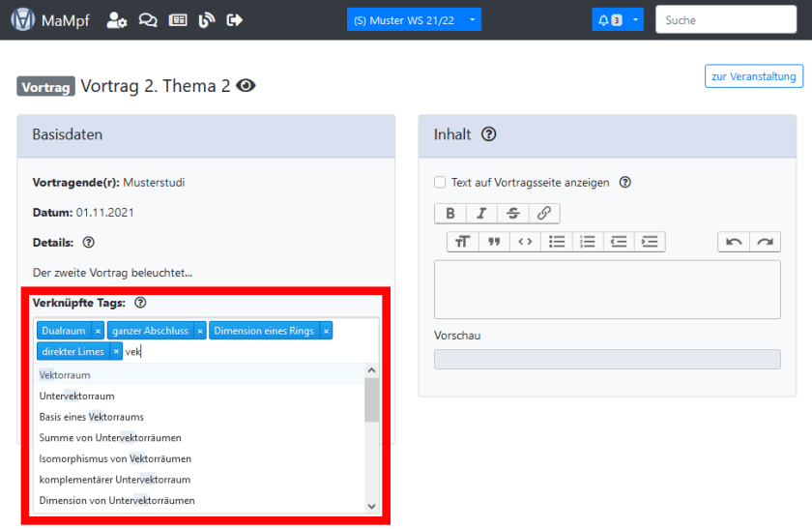Click the eye icon beside Vortrag title
This screenshot has width=812, height=529.
point(246,86)
